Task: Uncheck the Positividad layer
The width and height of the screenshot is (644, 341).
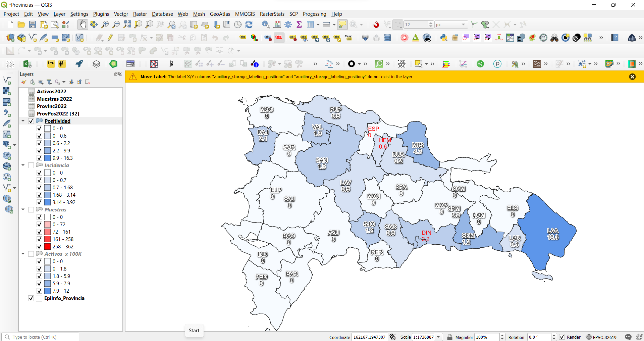Action: [x=31, y=121]
